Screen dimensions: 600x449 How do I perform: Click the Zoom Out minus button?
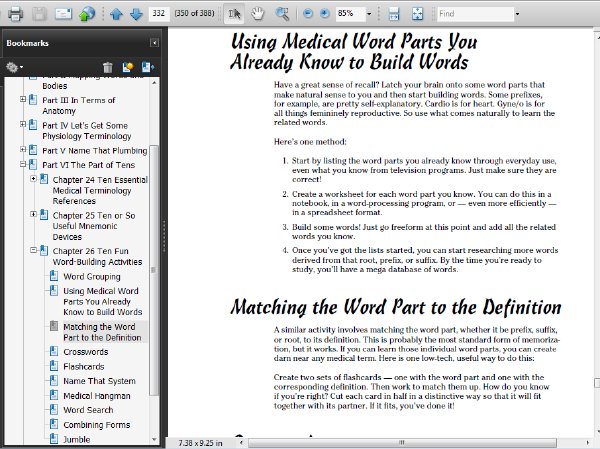[x=308, y=14]
